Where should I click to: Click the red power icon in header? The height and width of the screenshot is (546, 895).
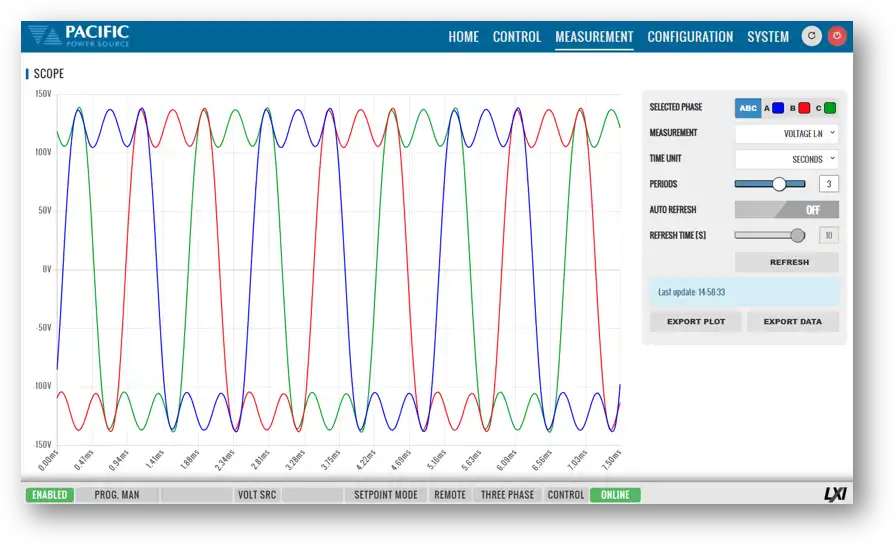click(838, 36)
